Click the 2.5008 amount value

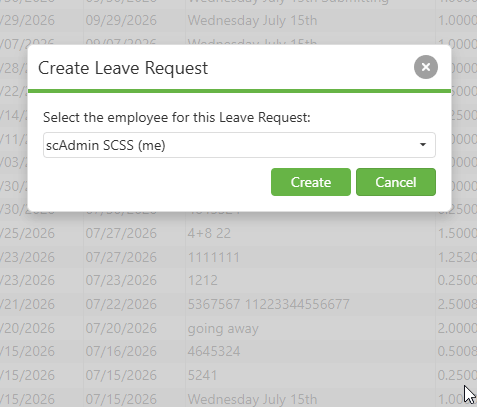pos(457,304)
